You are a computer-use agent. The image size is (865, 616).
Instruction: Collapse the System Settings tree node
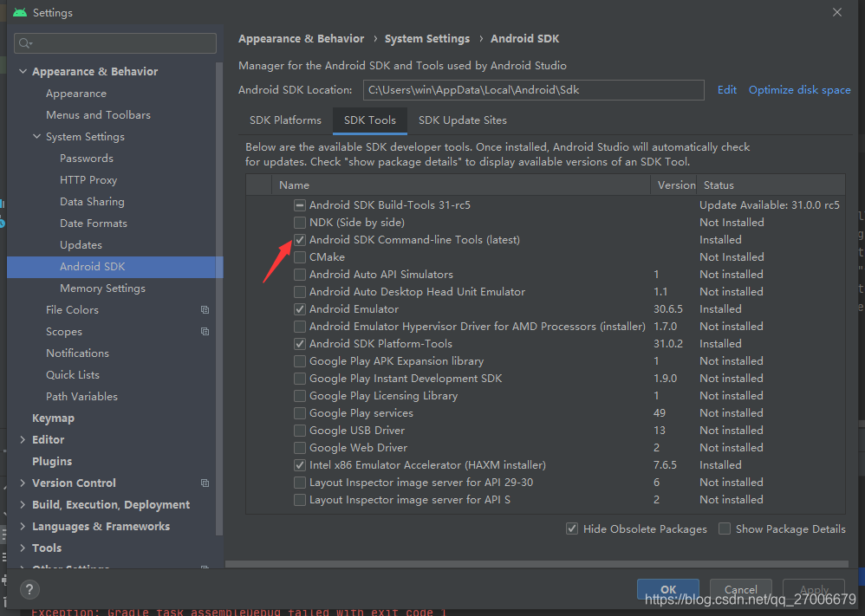coord(36,136)
